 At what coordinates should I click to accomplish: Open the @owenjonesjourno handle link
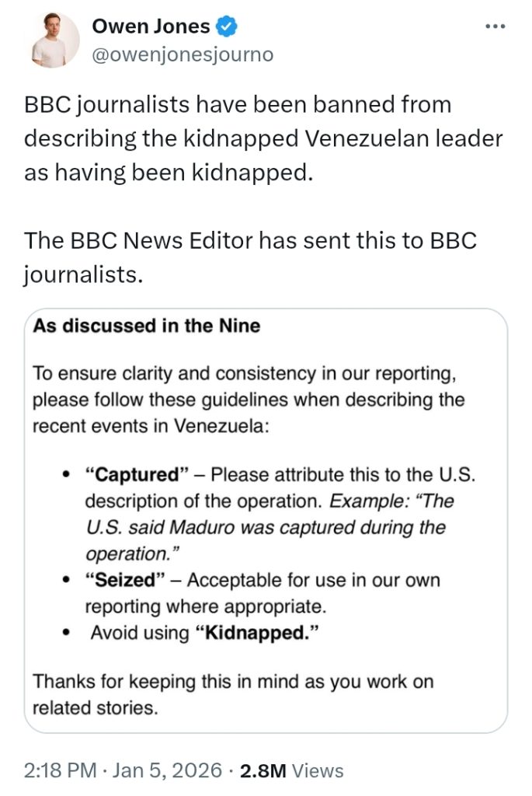183,55
